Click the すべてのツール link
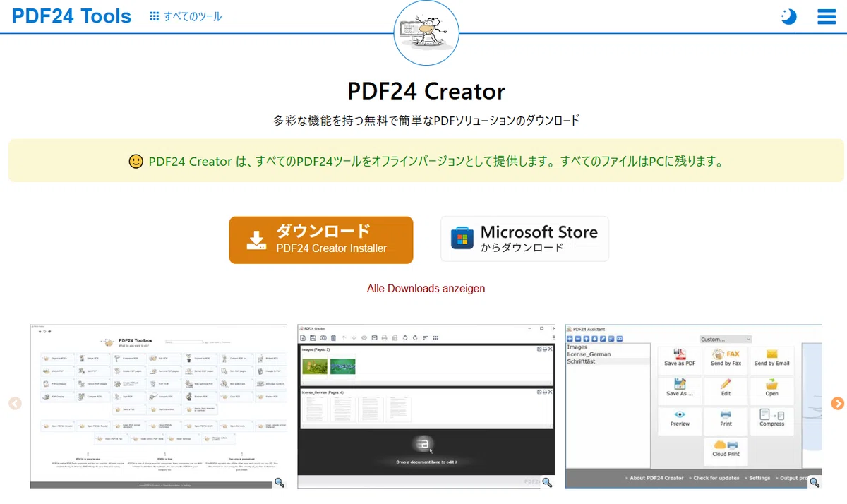 [x=186, y=16]
